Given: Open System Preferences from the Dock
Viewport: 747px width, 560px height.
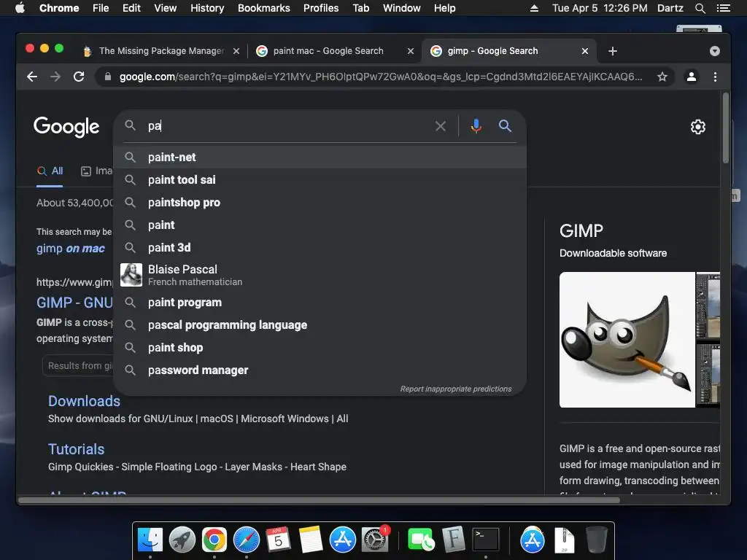Looking at the screenshot, I should [x=375, y=540].
